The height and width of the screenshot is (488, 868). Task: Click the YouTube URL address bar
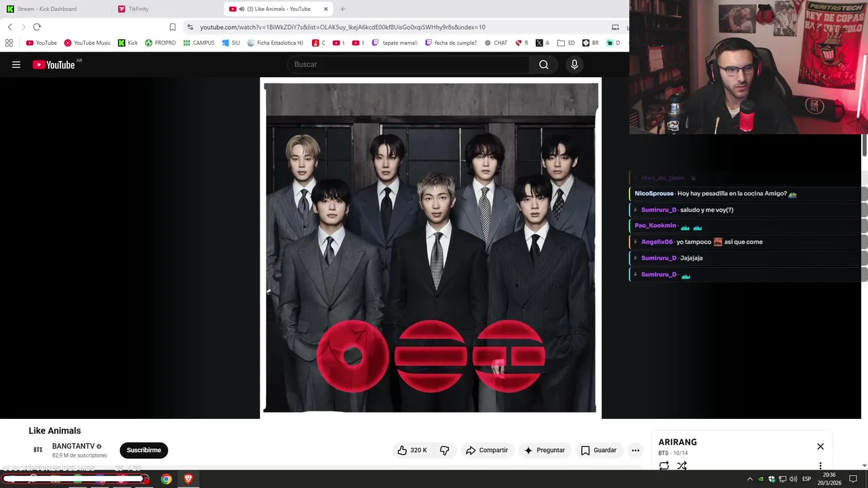point(342,27)
